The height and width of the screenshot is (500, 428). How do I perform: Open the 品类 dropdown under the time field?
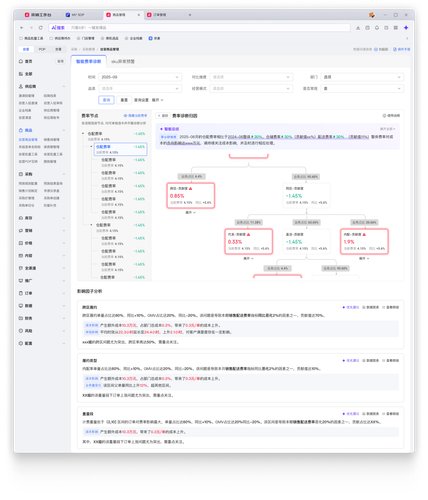pos(140,88)
